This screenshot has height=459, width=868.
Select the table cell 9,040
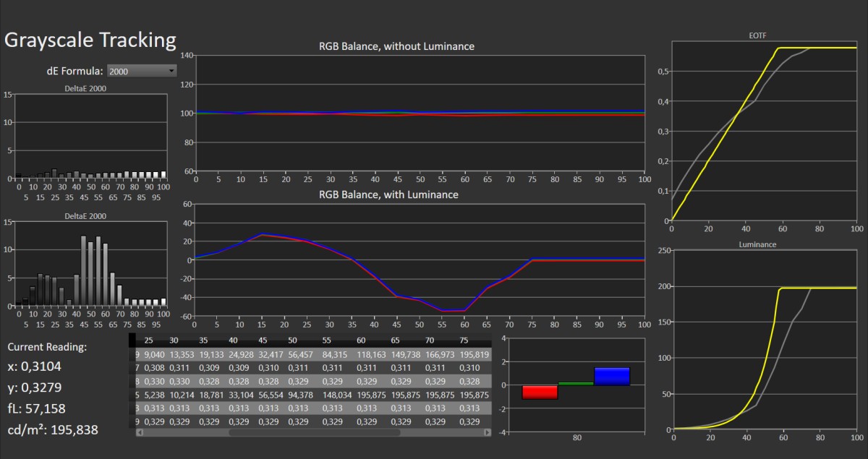(153, 354)
